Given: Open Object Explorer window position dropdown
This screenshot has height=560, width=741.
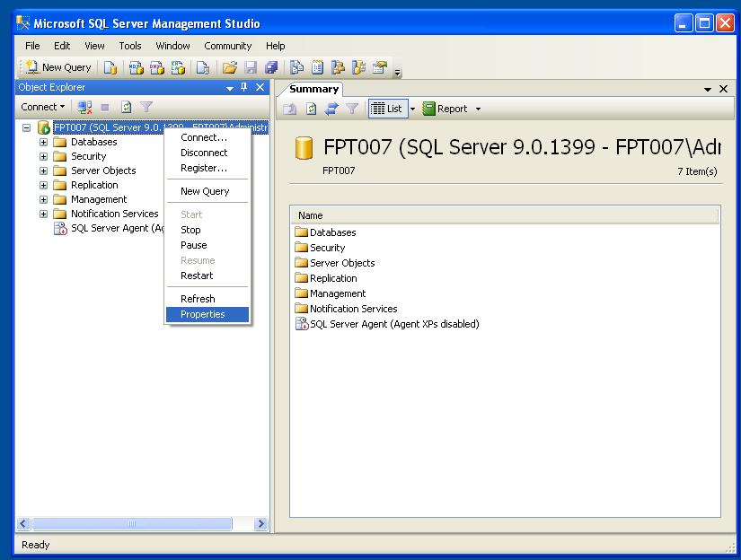Looking at the screenshot, I should tap(230, 88).
